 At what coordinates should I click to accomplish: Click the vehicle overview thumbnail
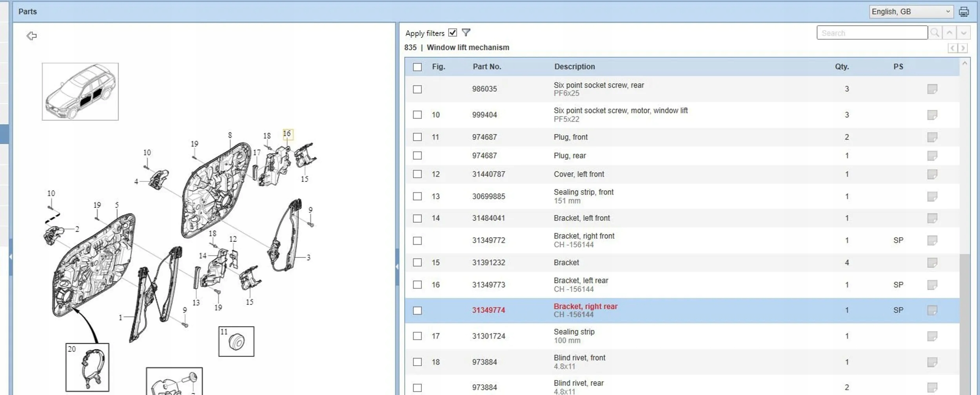(80, 92)
